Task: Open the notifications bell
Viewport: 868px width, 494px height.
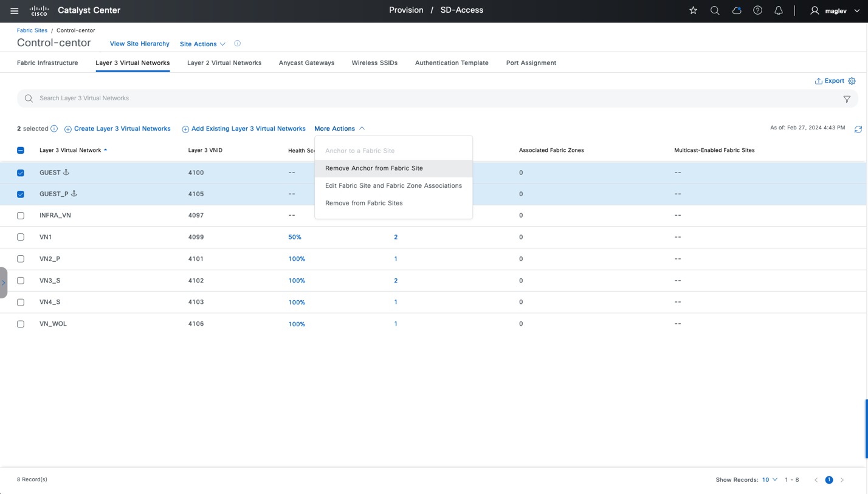Action: point(778,11)
